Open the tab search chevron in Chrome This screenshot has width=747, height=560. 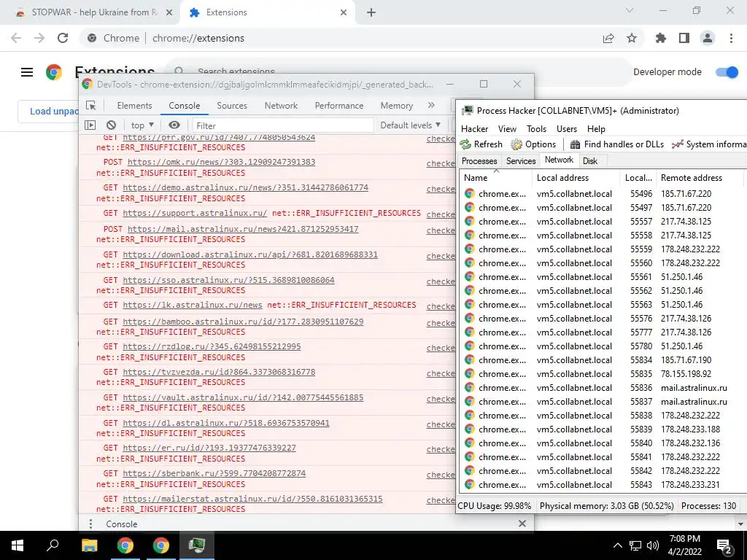(630, 10)
